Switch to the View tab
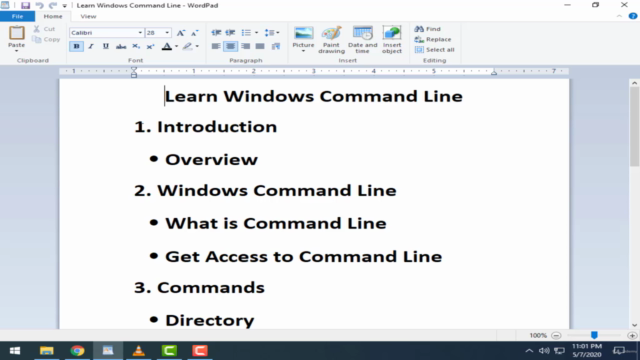Viewport: 640px width, 360px height. pyautogui.click(x=88, y=16)
